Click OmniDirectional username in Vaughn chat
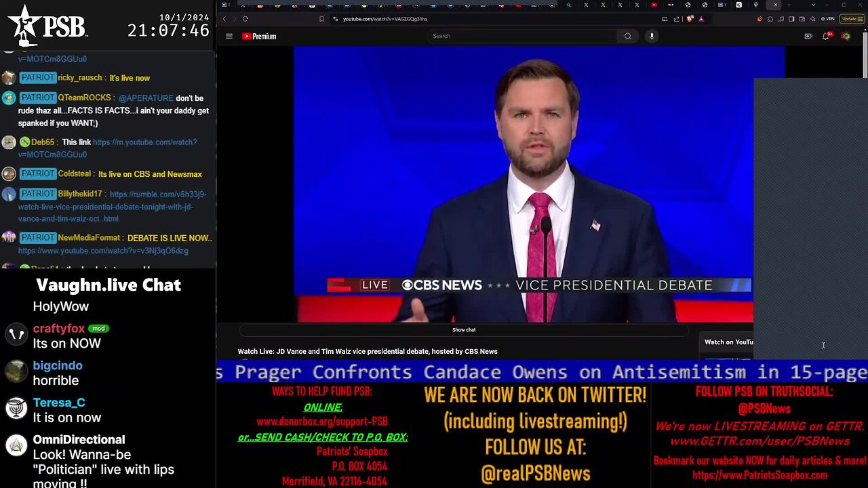Screen dimensions: 868x488 [79, 440]
